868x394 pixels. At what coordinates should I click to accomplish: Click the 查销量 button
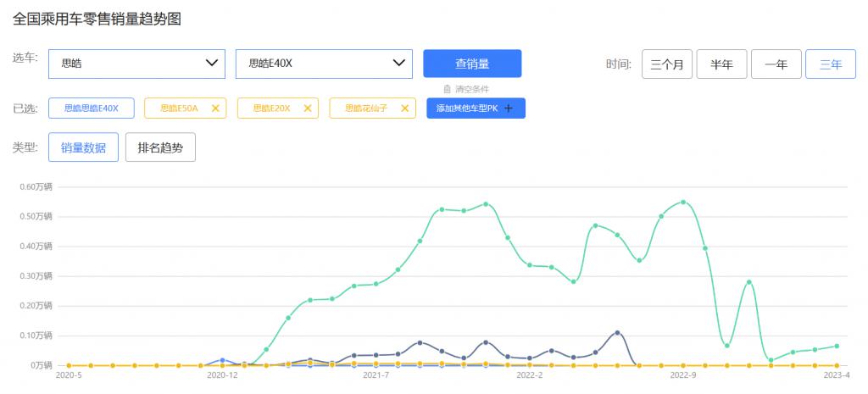(x=472, y=64)
